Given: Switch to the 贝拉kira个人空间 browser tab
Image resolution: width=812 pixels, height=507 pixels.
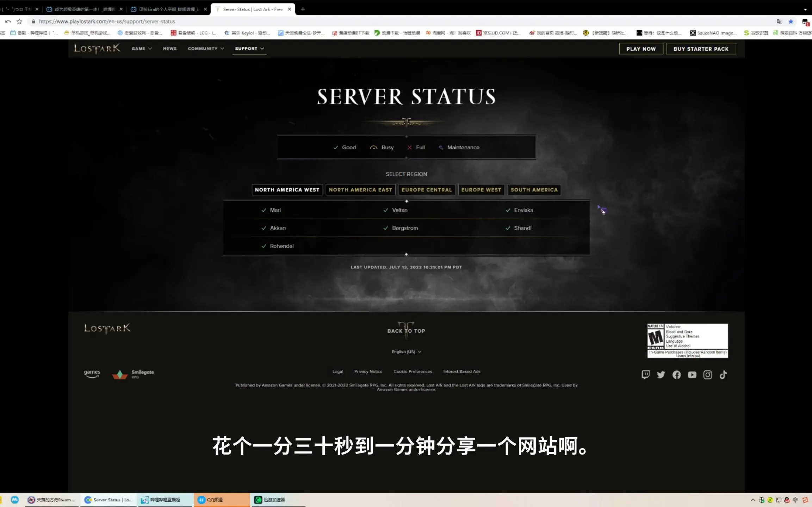Looking at the screenshot, I should point(168,9).
